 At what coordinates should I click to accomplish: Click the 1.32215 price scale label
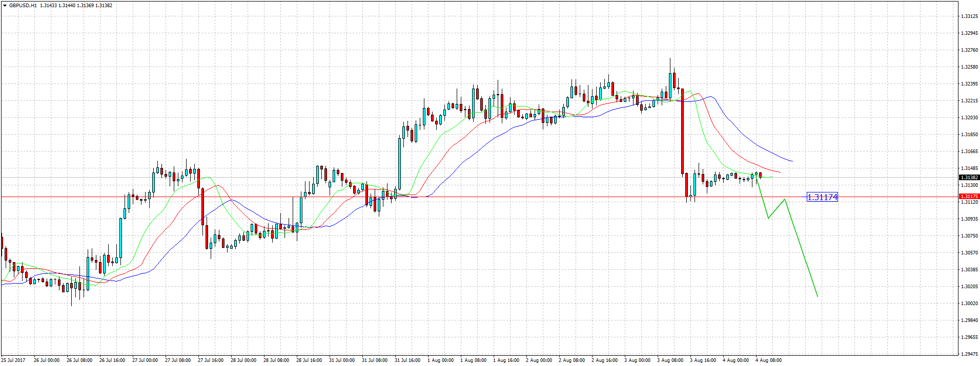969,101
